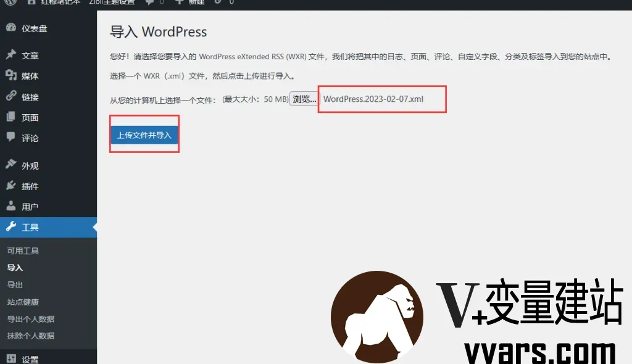This screenshot has width=632, height=364.
Task: Open Export Personal Data (导出个人数据)
Action: pyautogui.click(x=30, y=319)
